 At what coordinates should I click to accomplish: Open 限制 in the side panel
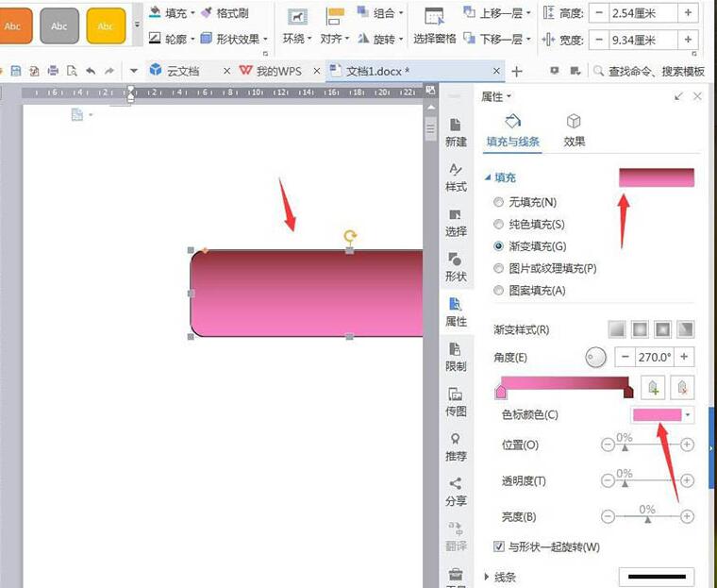[x=456, y=358]
